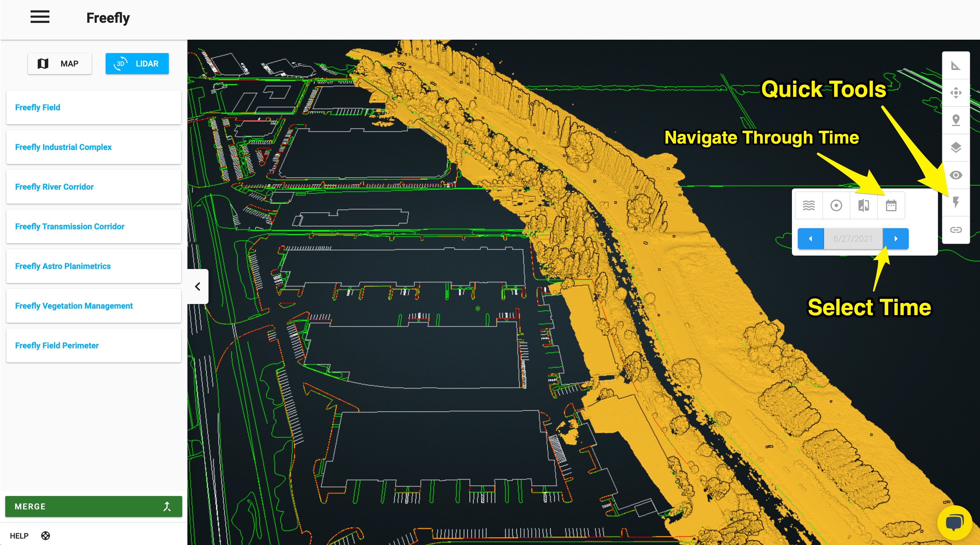Screen dimensions: 980x545
Task: Open Freefly Industrial Complex dataset
Action: point(93,147)
